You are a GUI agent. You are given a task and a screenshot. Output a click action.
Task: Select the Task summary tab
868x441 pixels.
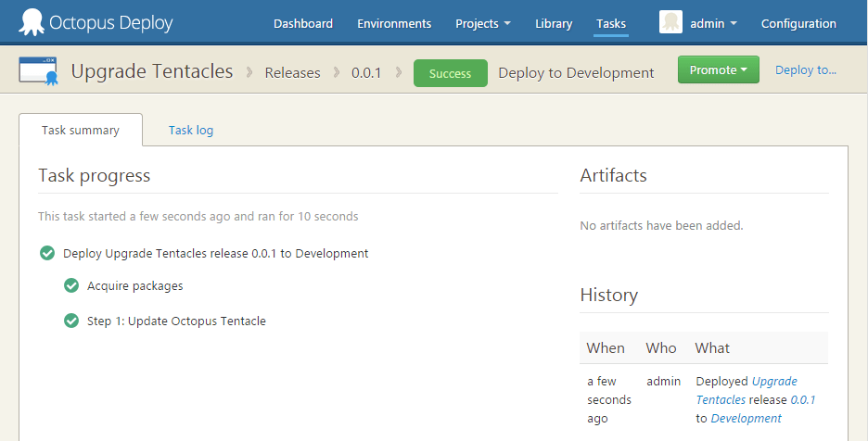(x=81, y=131)
